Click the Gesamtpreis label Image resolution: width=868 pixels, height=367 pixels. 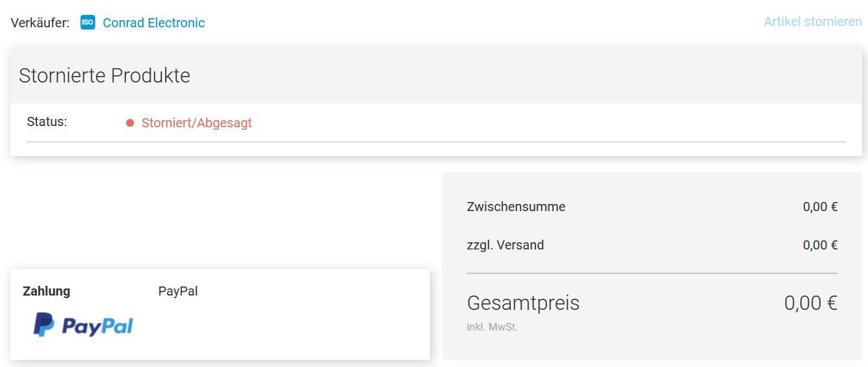coord(523,303)
